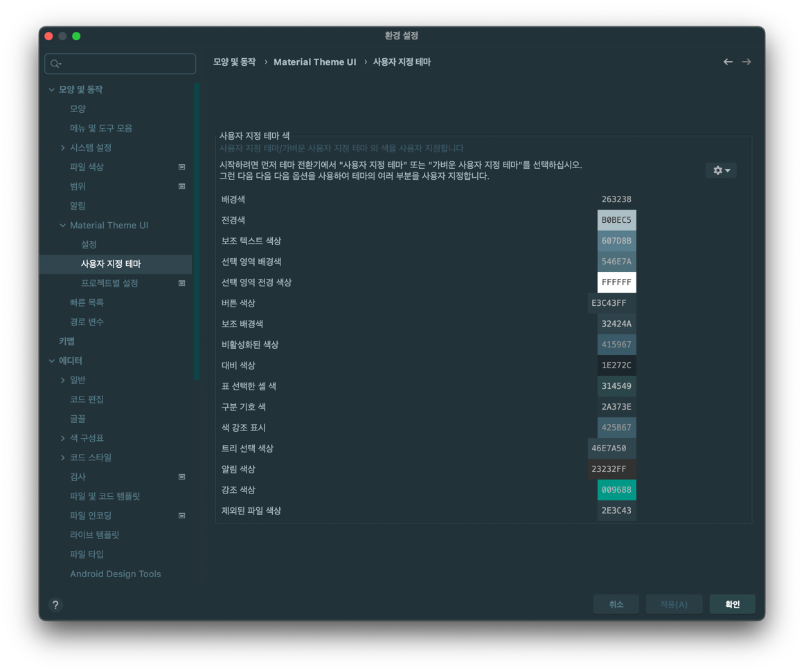
Task: Collapse the 모양 및 동작 section
Action: 51,89
